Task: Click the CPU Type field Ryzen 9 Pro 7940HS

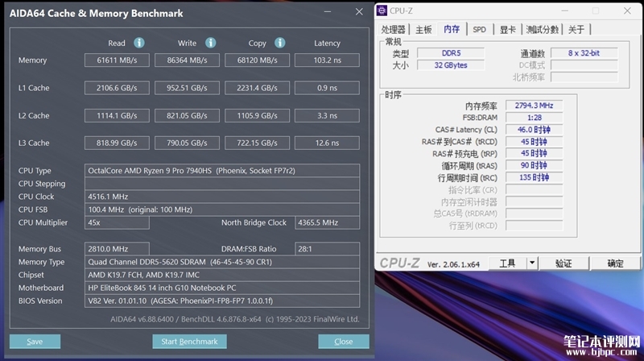Action: [222, 171]
